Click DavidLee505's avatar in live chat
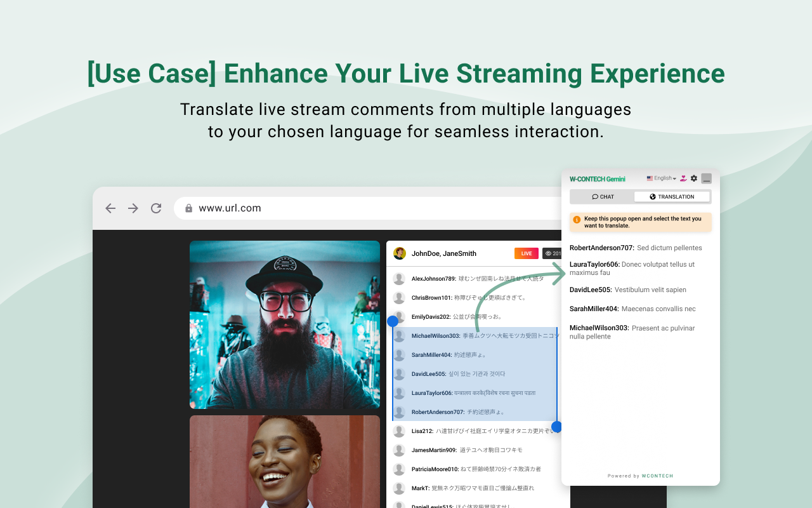The image size is (812, 508). click(x=399, y=374)
